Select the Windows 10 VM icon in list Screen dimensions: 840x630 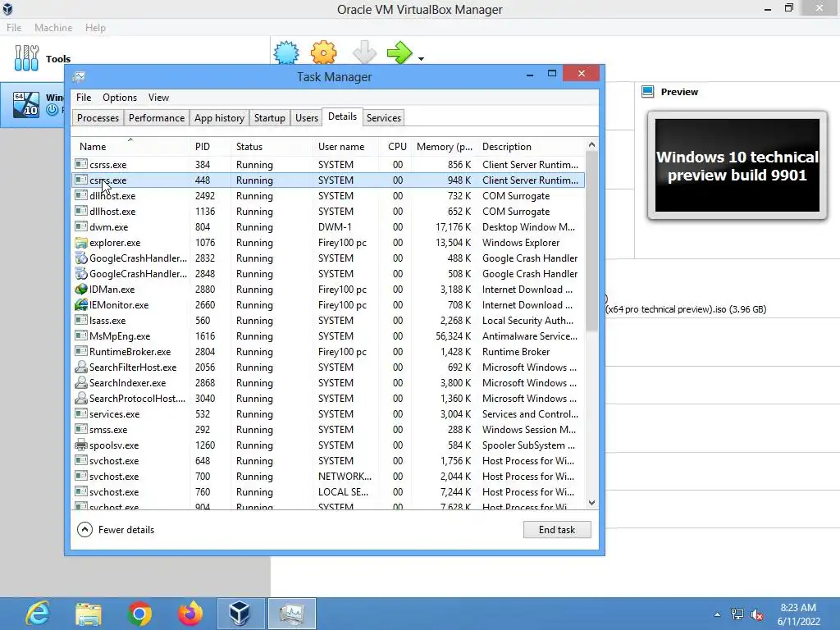tap(26, 104)
